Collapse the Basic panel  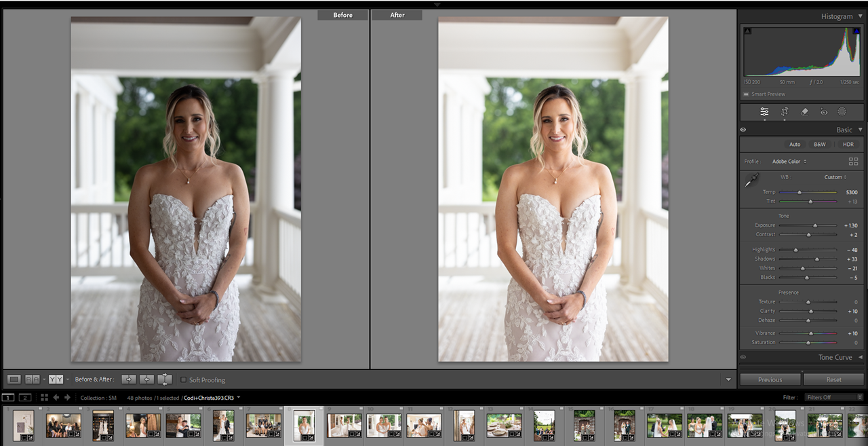tap(861, 130)
